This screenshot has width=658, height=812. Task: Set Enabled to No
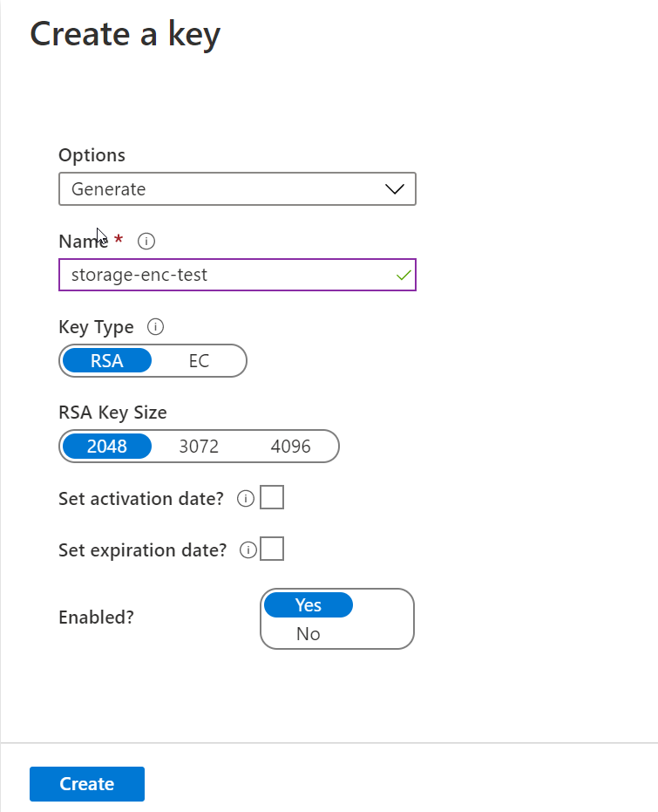click(x=308, y=634)
